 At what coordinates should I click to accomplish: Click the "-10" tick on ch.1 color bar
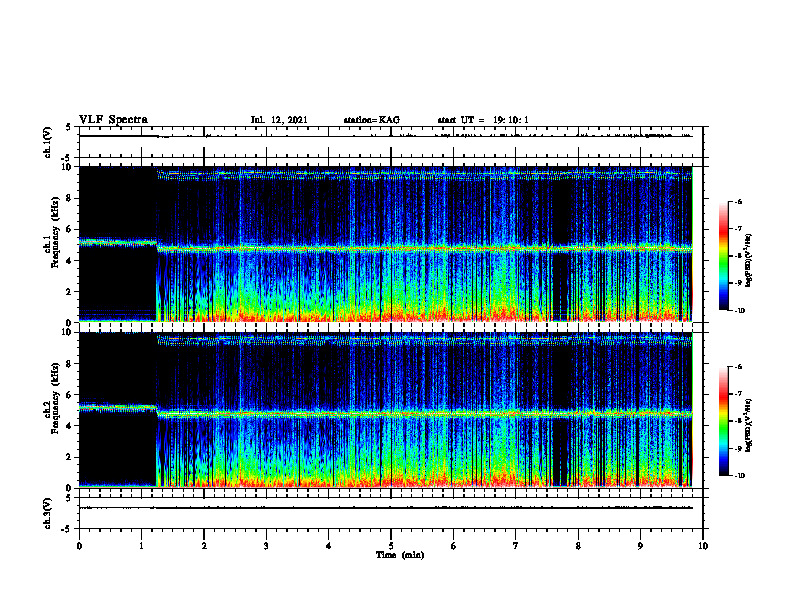tap(739, 310)
